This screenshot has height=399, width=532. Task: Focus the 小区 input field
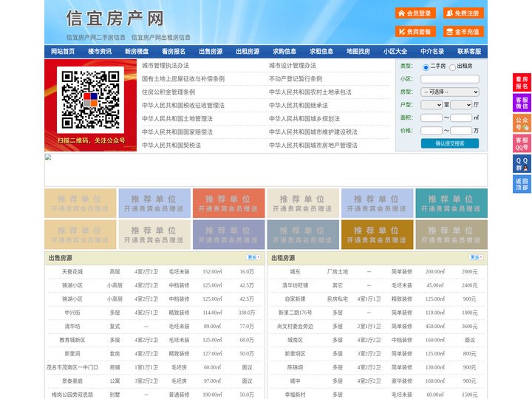click(450, 79)
